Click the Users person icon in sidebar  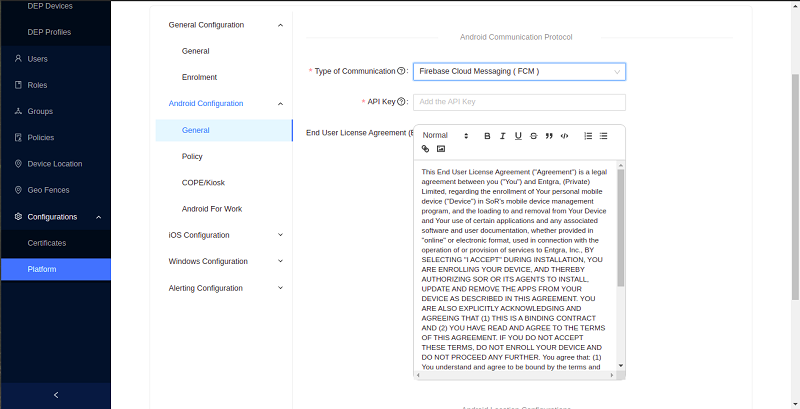coord(18,59)
